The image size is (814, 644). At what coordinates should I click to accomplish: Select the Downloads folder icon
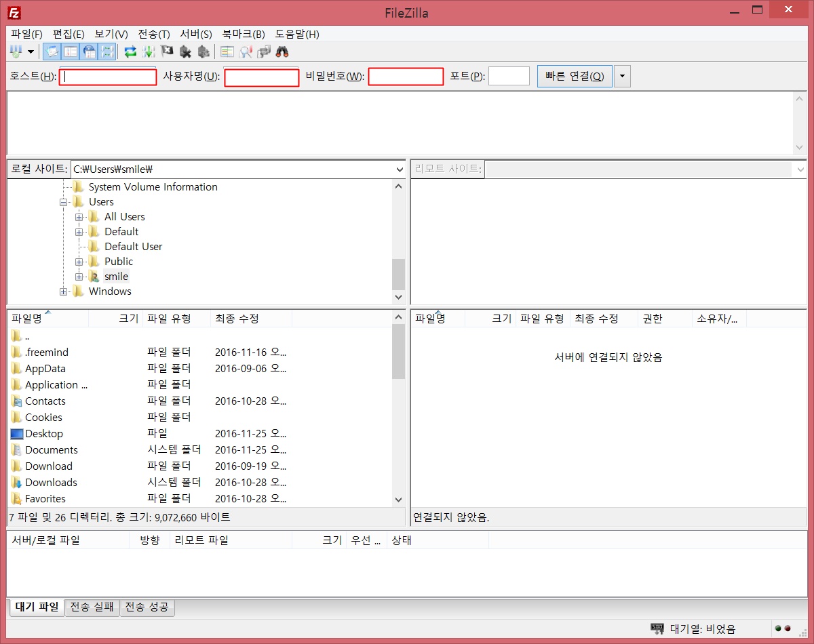pos(17,483)
